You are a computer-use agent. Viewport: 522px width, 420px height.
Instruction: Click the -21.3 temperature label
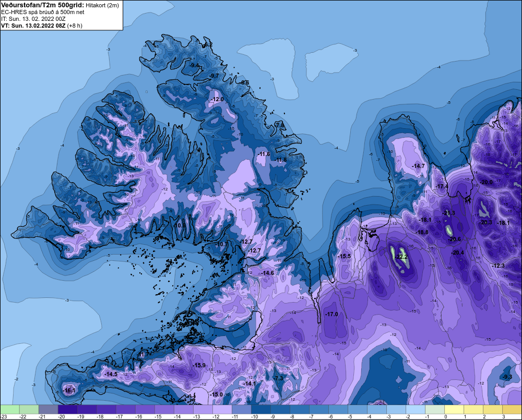point(448,213)
